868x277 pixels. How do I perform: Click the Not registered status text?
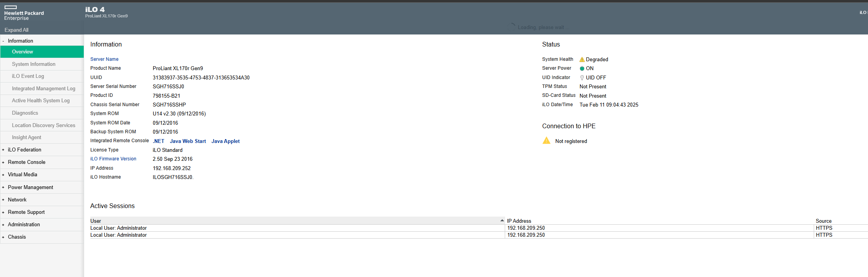point(571,141)
